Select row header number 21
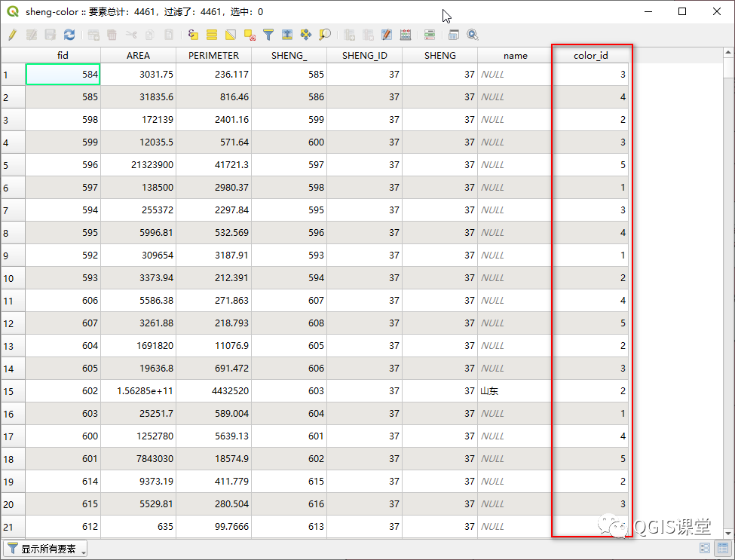 tap(13, 527)
